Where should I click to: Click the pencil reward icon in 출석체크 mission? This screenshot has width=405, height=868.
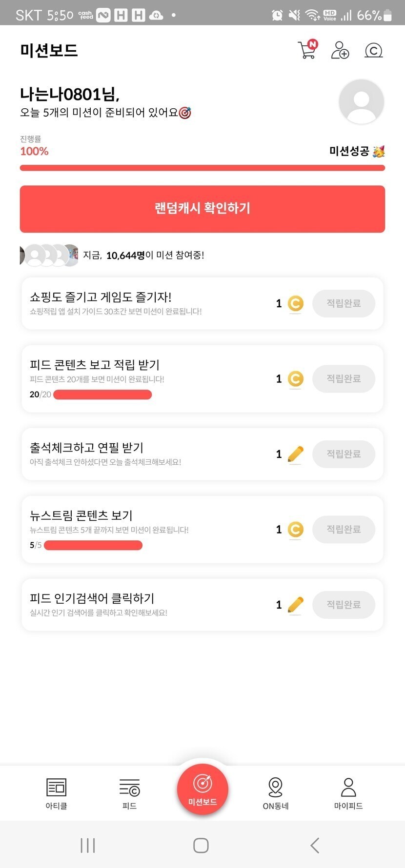295,454
